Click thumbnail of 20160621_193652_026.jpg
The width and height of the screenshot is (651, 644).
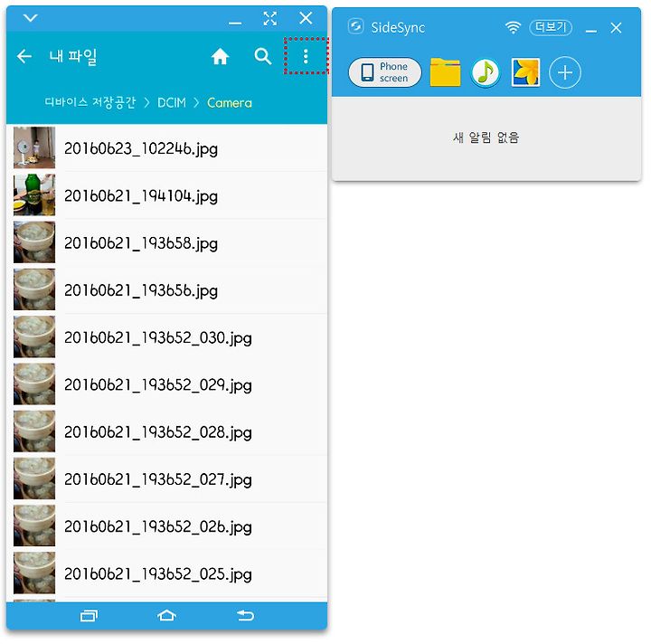34,526
